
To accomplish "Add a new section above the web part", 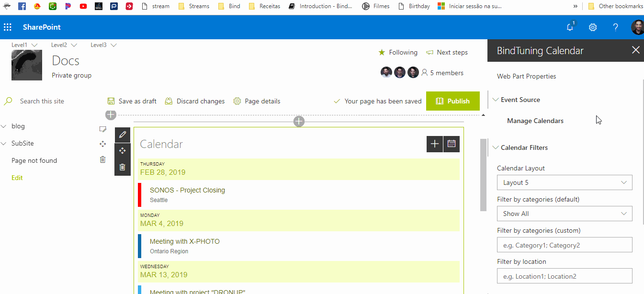I will click(x=111, y=115).
